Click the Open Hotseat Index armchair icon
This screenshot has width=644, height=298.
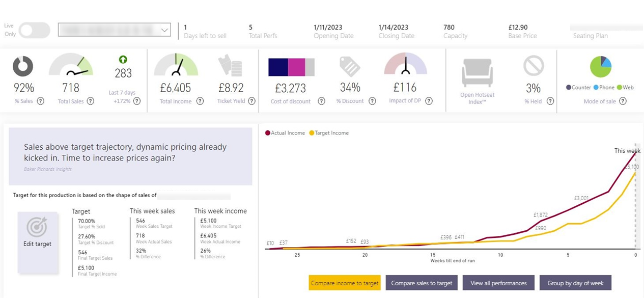477,72
